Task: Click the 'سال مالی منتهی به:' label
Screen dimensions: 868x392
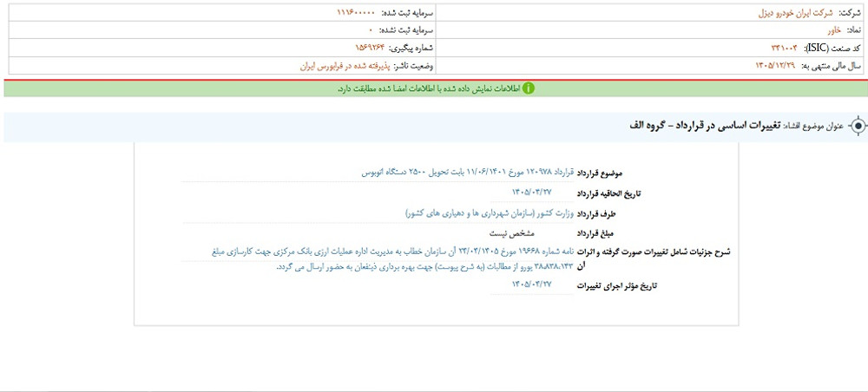Action: (832, 66)
